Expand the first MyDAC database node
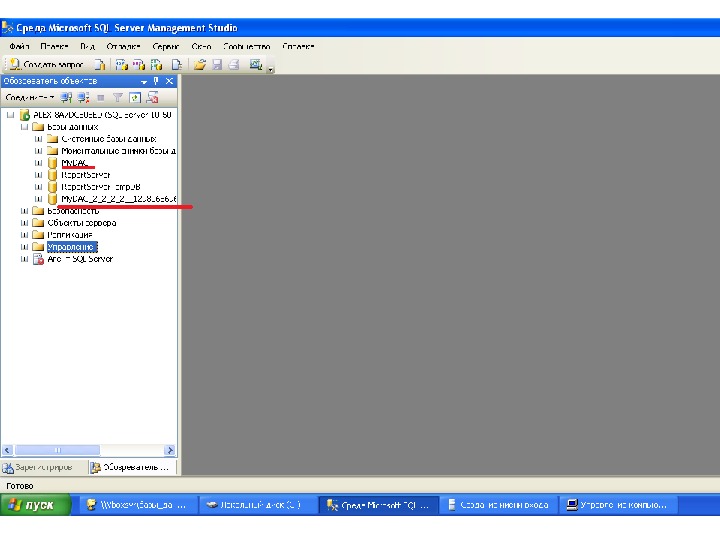The height and width of the screenshot is (540, 720). (39, 163)
